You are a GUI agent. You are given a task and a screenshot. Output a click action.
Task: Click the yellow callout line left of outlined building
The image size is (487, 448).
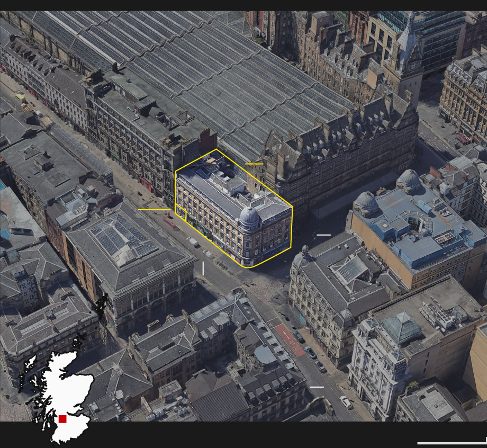tap(154, 210)
